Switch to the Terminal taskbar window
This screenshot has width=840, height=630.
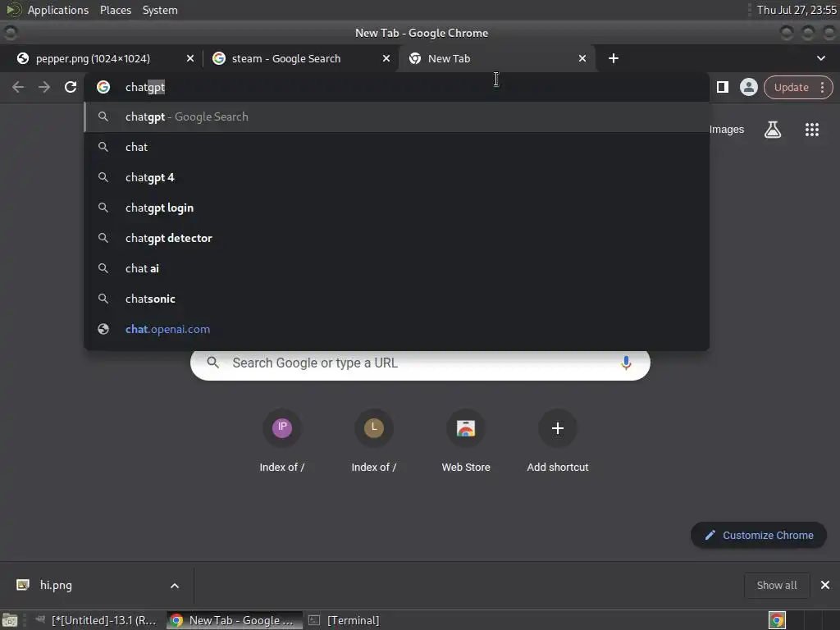[345, 620]
